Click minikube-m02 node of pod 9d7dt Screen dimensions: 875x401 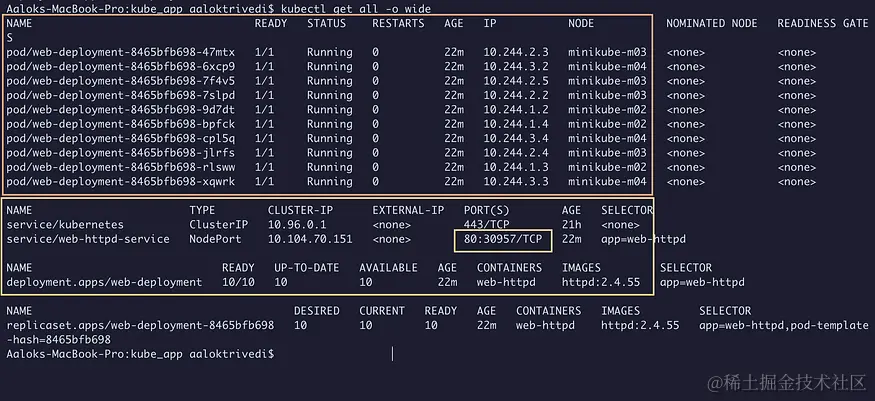pyautogui.click(x=607, y=110)
